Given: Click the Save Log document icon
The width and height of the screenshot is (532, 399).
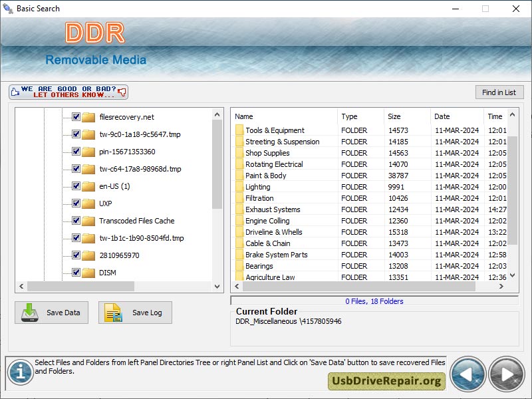Looking at the screenshot, I should (113, 313).
